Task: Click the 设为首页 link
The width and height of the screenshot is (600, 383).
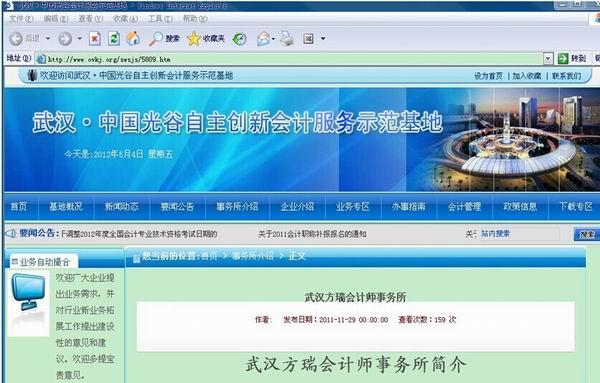Action: pos(488,76)
